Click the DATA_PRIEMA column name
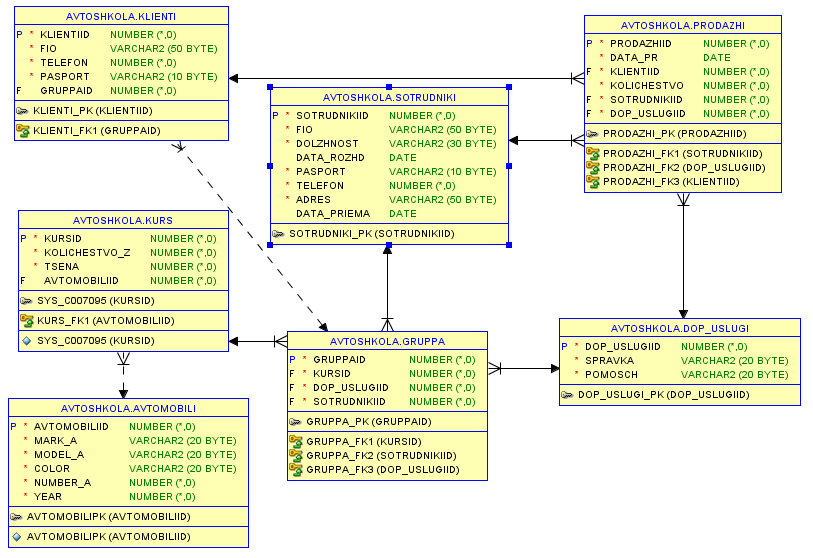 point(333,214)
